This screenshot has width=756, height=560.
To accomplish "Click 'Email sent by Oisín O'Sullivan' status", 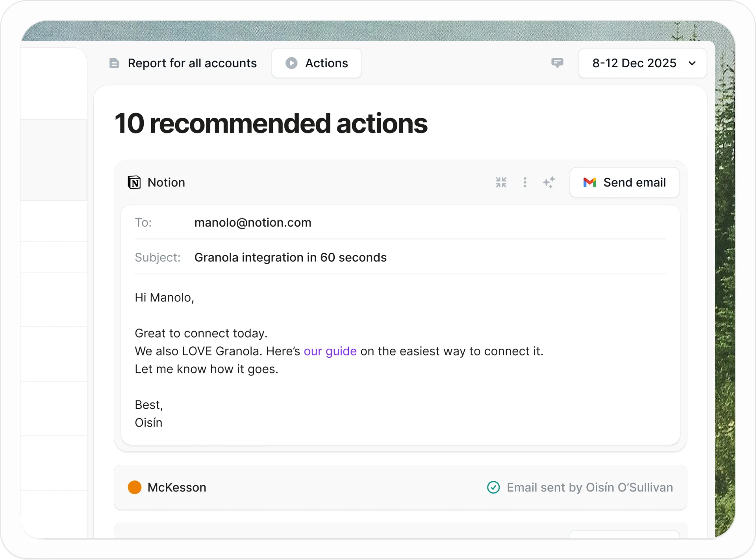I will [x=589, y=487].
